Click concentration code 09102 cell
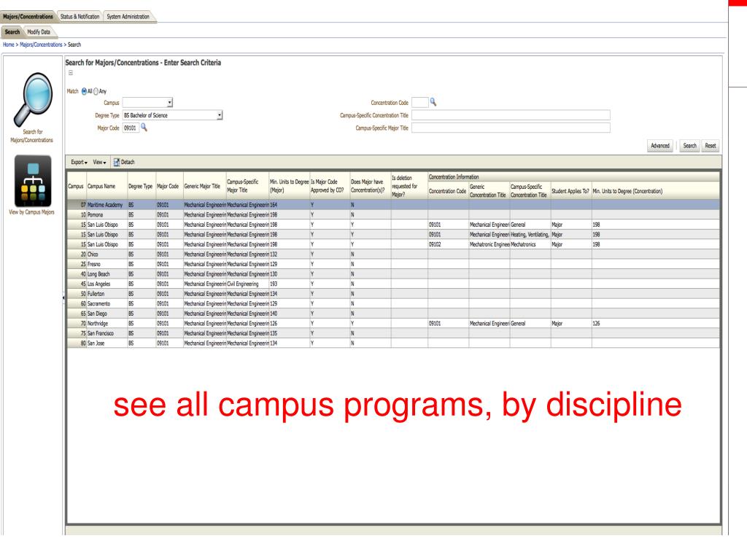The width and height of the screenshot is (747, 560). pyautogui.click(x=448, y=244)
